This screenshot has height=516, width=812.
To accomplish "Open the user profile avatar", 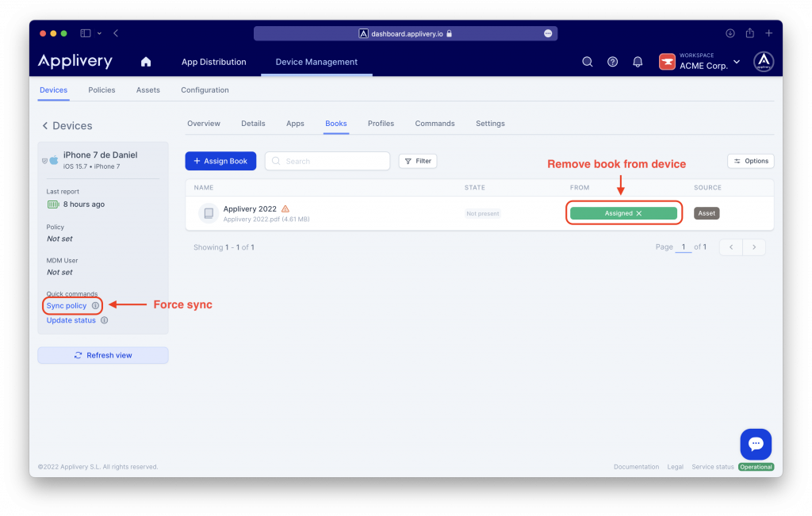I will [764, 62].
